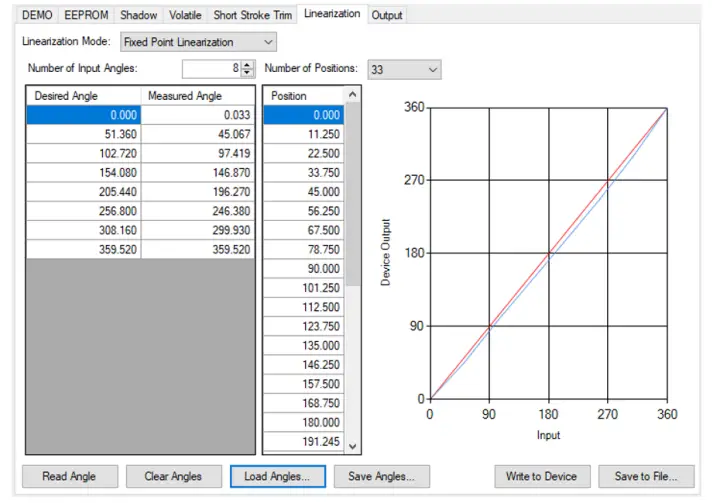Click the Write to Device button
The height and width of the screenshot is (503, 712).
click(542, 476)
